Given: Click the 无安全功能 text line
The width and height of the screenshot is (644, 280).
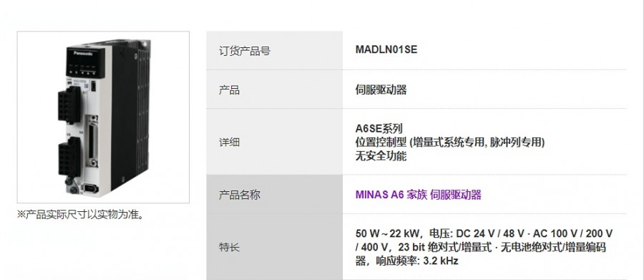Looking at the screenshot, I should coord(381,156).
